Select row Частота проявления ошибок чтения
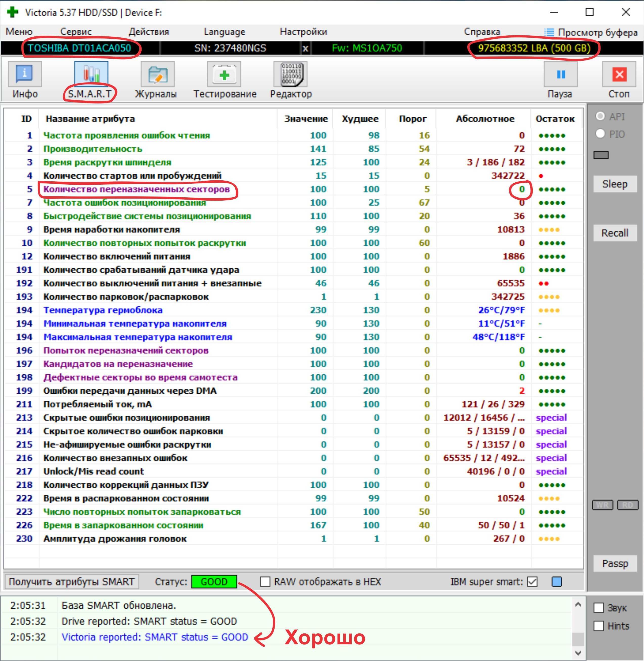The width and height of the screenshot is (644, 661). coord(294,135)
